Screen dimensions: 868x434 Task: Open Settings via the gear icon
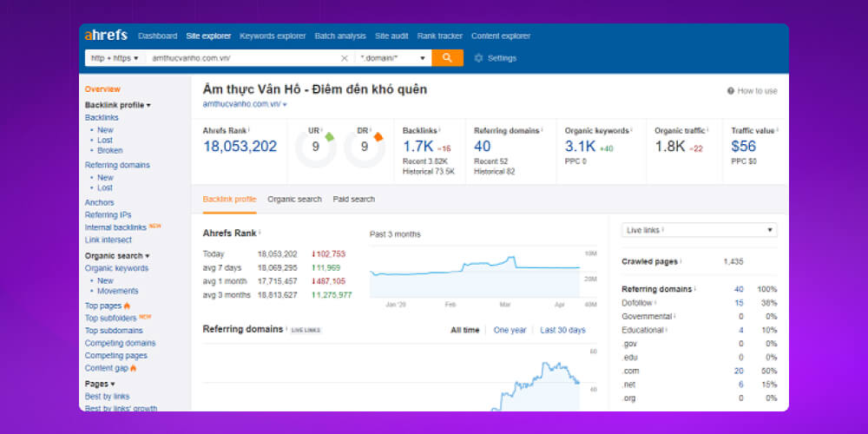pyautogui.click(x=478, y=58)
